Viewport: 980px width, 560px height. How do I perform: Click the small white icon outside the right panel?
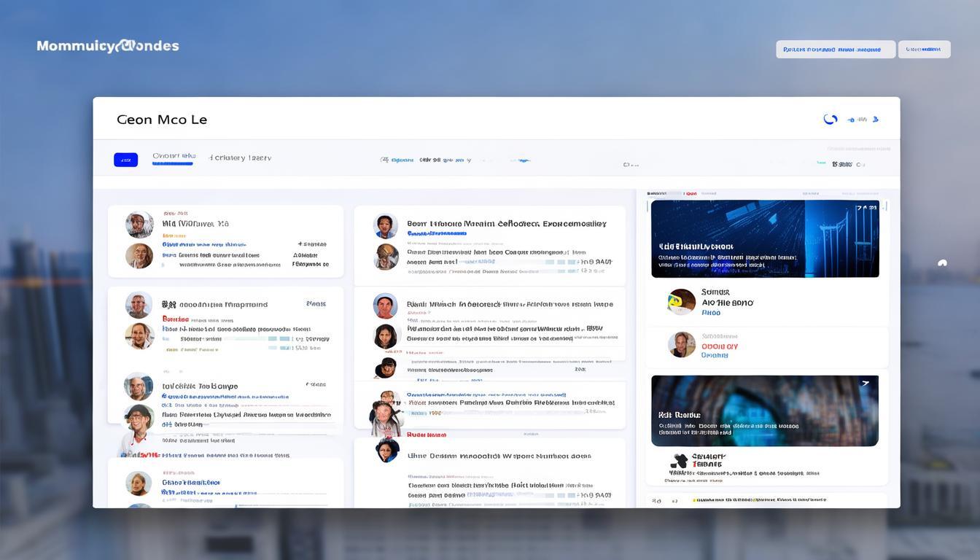[942, 263]
